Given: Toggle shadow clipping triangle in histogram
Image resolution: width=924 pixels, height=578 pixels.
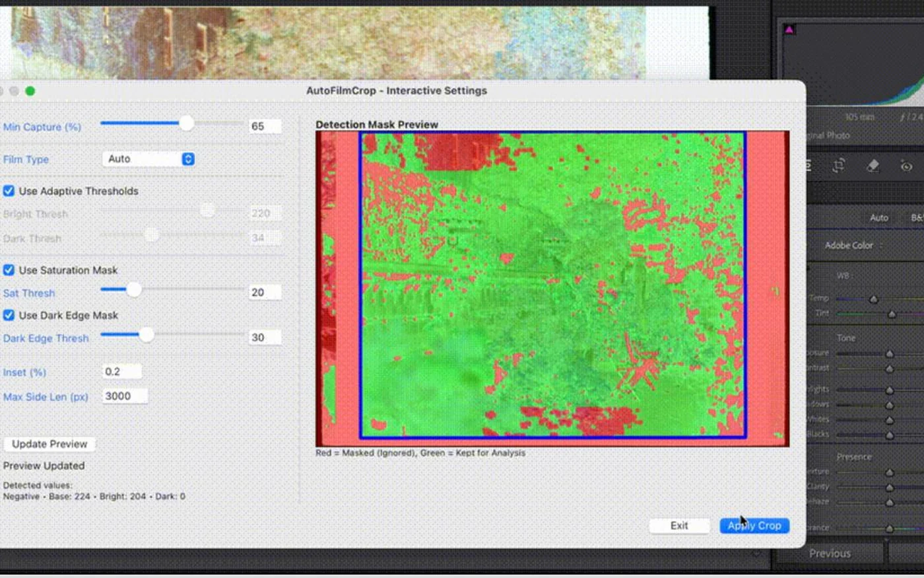Looking at the screenshot, I should click(789, 29).
